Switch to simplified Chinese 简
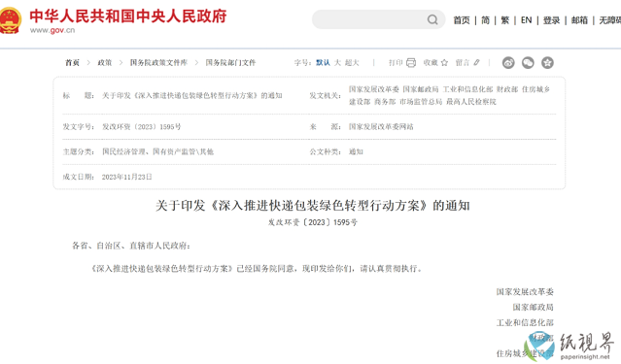The width and height of the screenshot is (621, 364). (x=485, y=20)
